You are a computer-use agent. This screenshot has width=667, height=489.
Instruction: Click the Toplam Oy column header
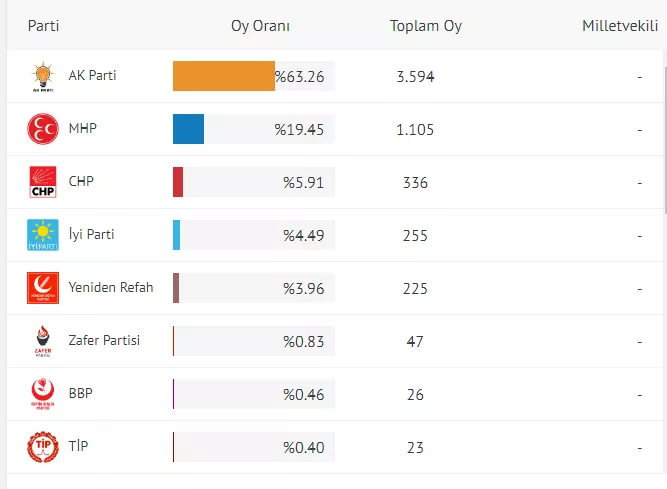426,26
